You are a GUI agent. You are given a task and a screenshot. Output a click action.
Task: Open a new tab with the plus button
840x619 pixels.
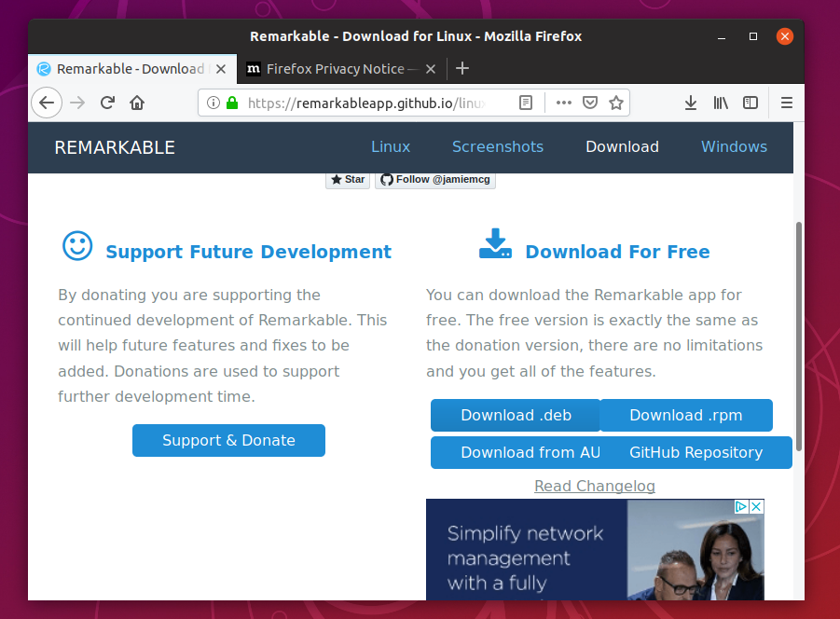coord(462,69)
